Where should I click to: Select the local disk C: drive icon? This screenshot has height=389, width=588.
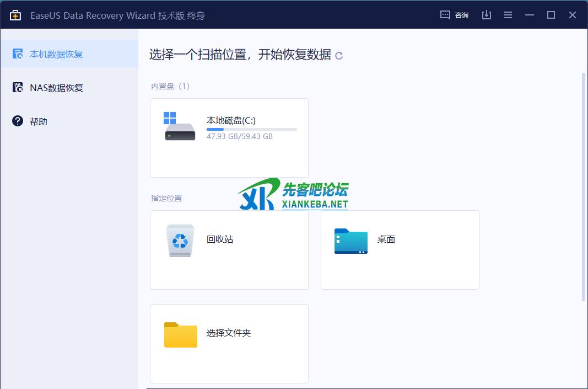click(180, 127)
